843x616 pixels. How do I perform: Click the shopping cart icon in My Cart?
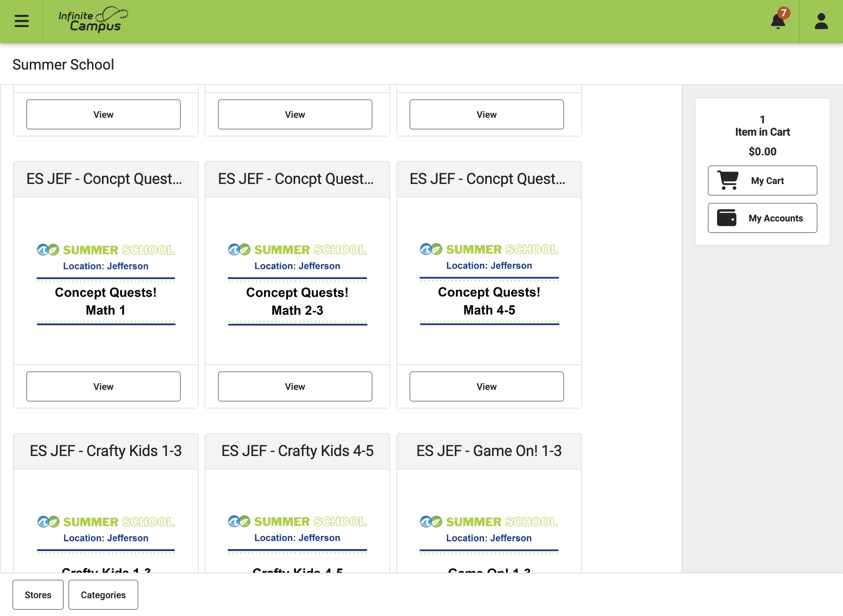coord(728,180)
